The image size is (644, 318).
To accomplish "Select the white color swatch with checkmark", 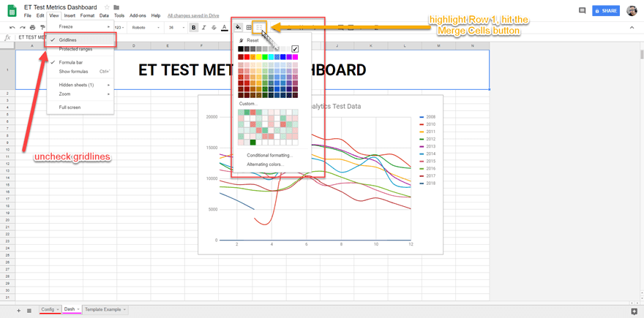I will [295, 49].
